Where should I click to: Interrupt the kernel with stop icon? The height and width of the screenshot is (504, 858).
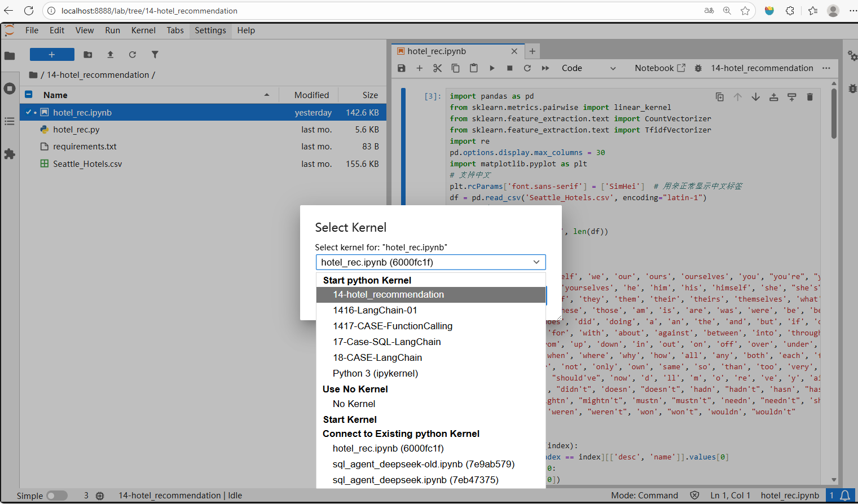click(509, 68)
